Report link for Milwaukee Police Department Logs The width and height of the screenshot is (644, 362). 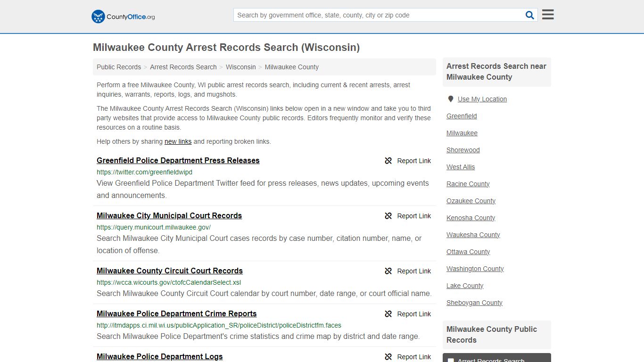pos(414,357)
